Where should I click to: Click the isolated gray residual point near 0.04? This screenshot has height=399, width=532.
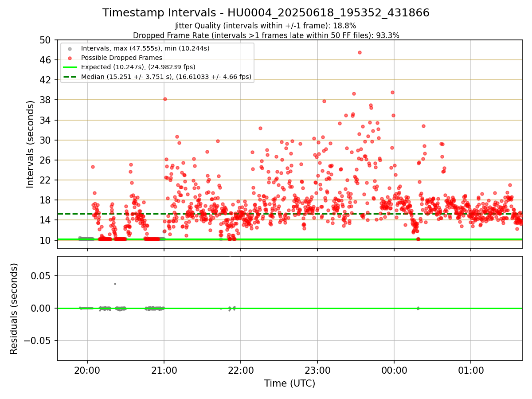[x=115, y=284]
